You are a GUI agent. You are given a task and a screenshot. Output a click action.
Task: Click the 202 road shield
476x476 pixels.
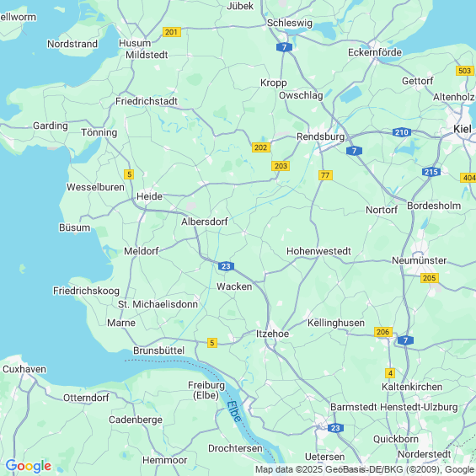[x=261, y=147]
